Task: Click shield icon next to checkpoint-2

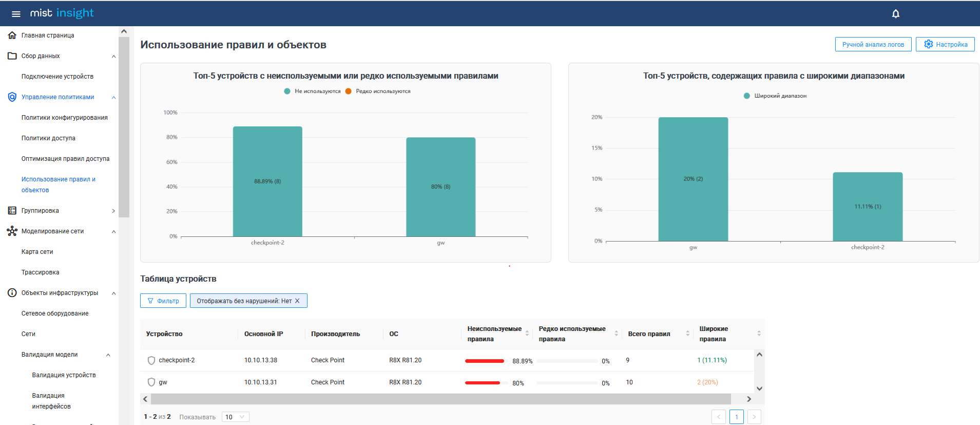Action: (151, 360)
